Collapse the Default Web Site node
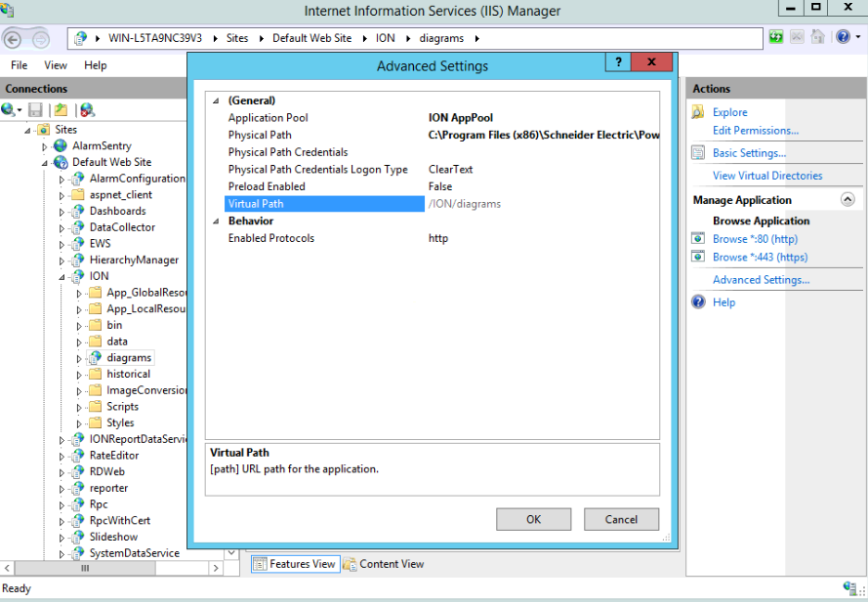The height and width of the screenshot is (602, 868). [45, 164]
